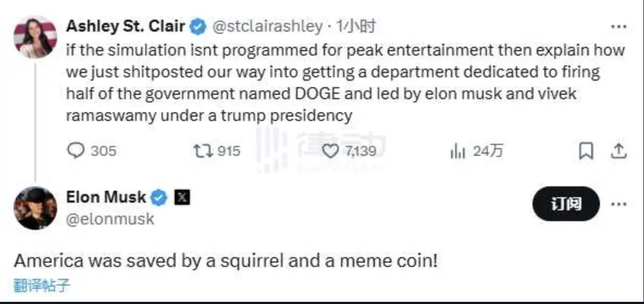This screenshot has width=644, height=304.
Task: View analytics for Ashley's post
Action: click(458, 151)
